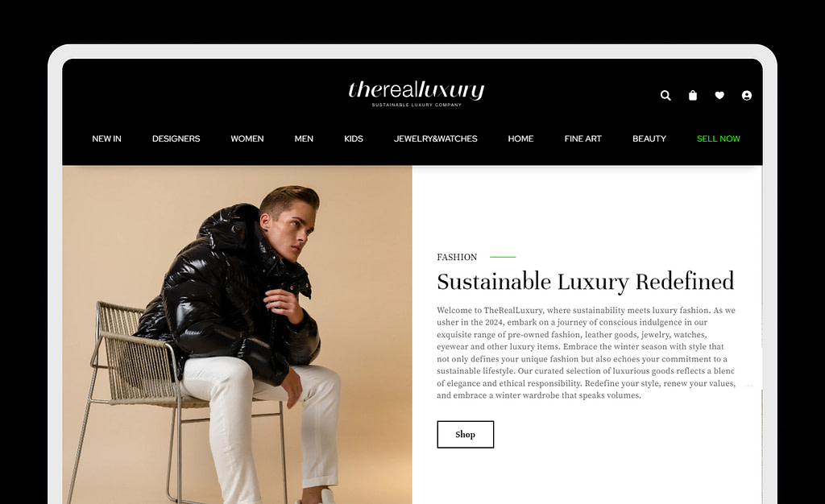825x504 pixels.
Task: Click the green SELL NOW link
Action: tap(718, 138)
